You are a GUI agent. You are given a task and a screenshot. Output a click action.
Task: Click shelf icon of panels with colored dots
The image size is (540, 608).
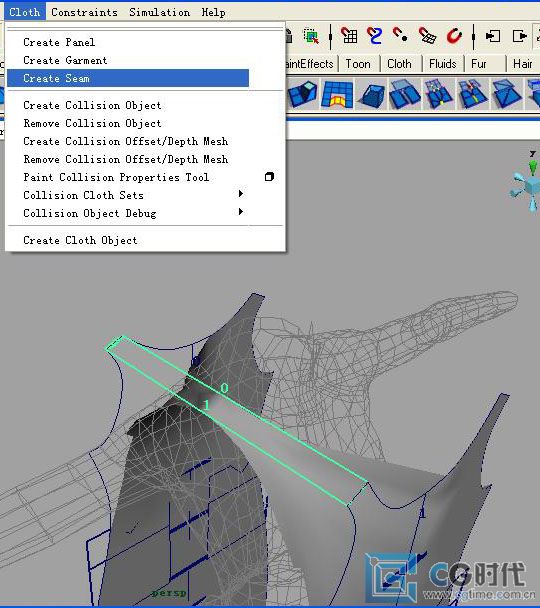tap(438, 94)
